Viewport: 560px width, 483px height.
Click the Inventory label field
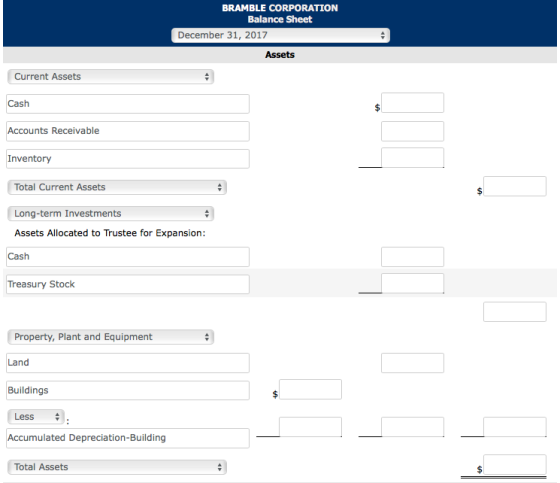click(128, 159)
